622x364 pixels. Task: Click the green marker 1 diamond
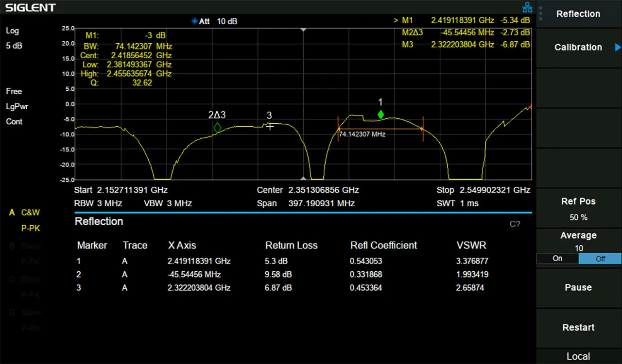click(380, 115)
